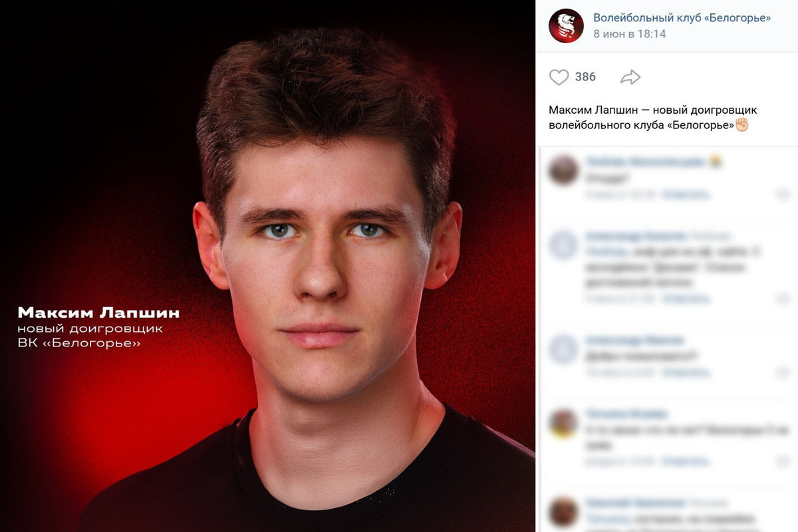Open fourth commenter's photo avatar

pyautogui.click(x=563, y=423)
